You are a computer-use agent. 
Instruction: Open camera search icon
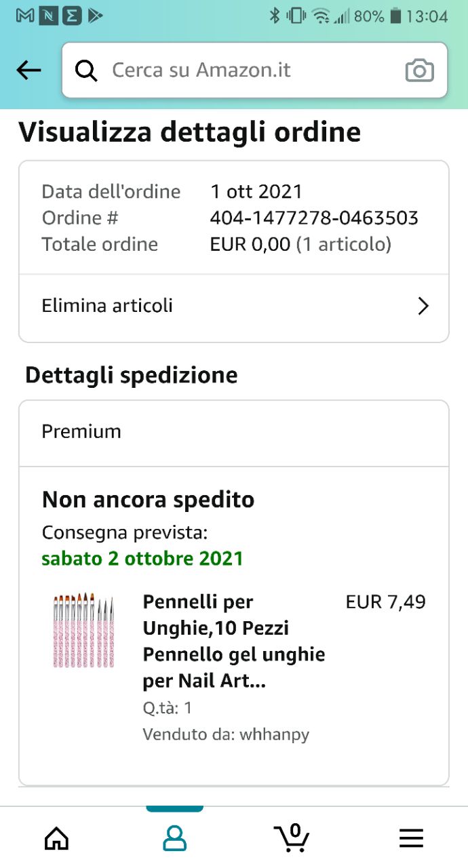[x=419, y=71]
